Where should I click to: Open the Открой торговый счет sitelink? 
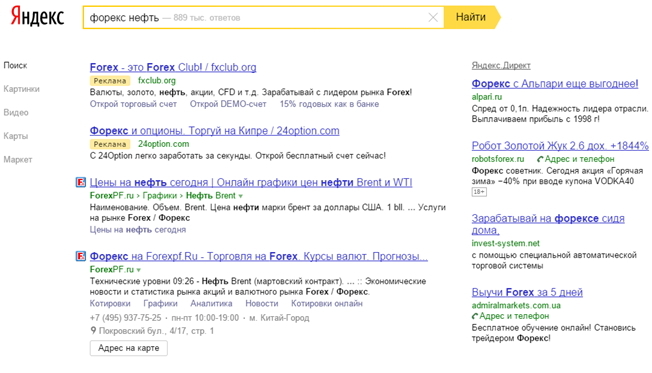pyautogui.click(x=133, y=104)
